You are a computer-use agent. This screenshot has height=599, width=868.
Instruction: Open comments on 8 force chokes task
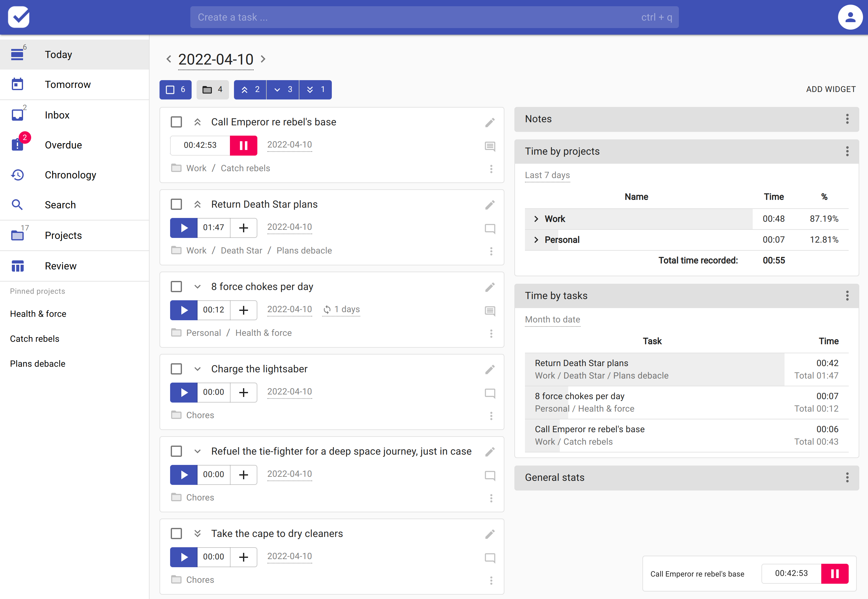[490, 311]
